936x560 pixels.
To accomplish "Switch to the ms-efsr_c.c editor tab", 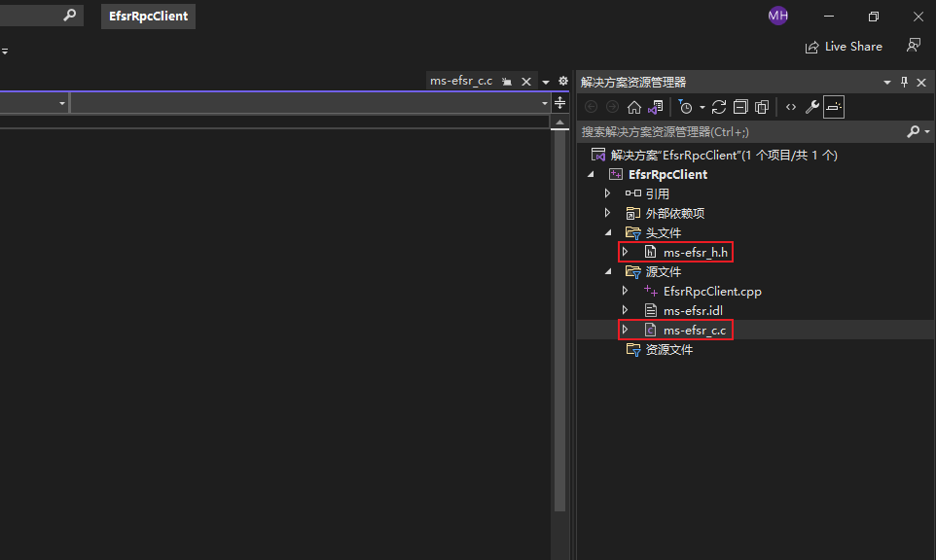I will tap(461, 81).
